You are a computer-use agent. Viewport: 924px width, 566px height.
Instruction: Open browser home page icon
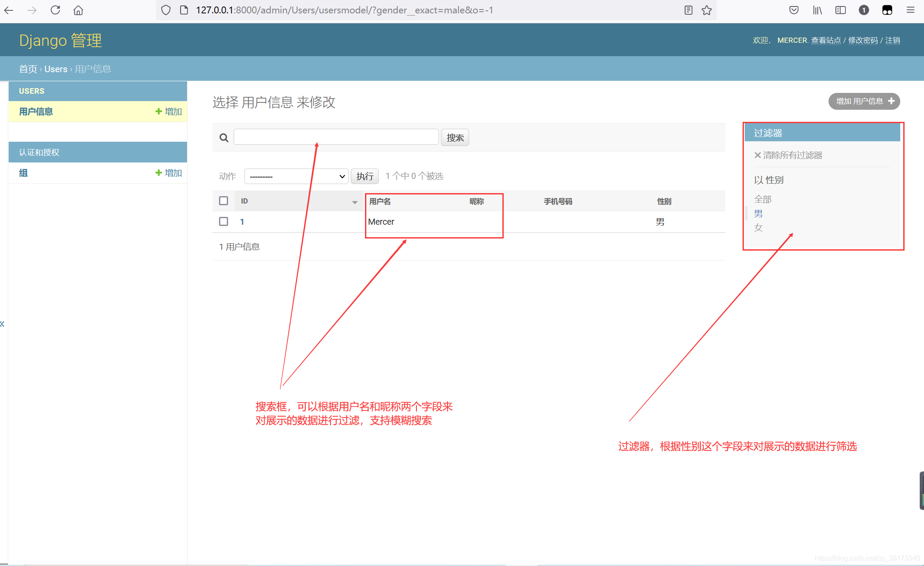[x=78, y=10]
